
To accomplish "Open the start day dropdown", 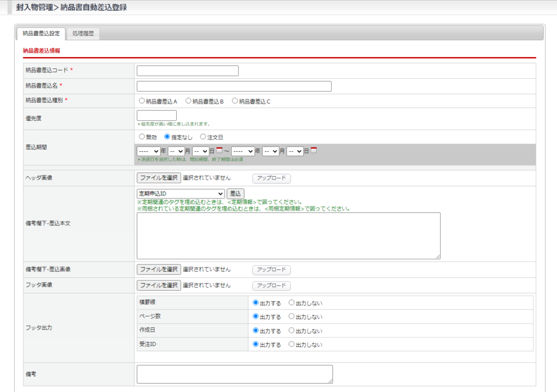I will (x=200, y=151).
